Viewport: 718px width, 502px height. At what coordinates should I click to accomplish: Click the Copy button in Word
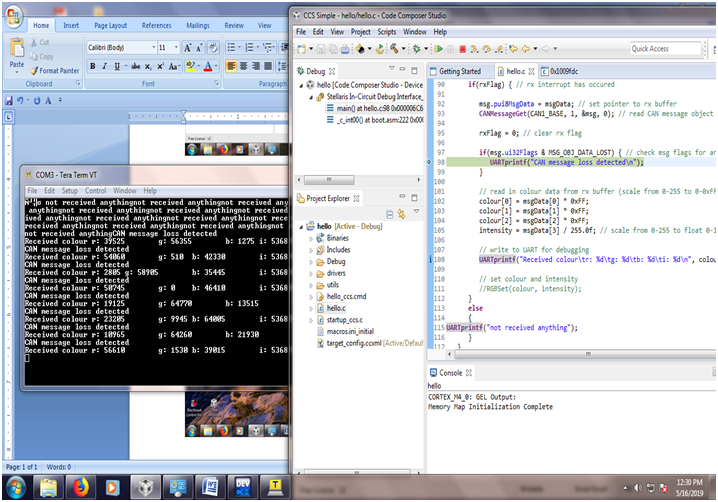(42, 56)
